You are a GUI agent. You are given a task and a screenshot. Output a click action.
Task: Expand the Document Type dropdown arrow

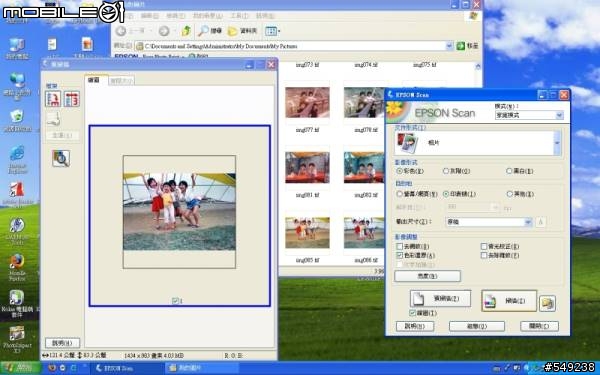[558, 143]
